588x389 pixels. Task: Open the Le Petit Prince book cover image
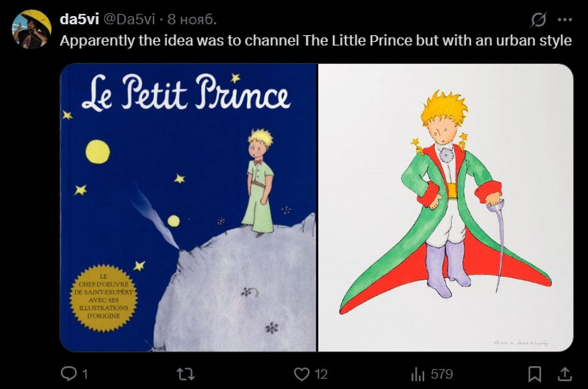[x=188, y=208]
